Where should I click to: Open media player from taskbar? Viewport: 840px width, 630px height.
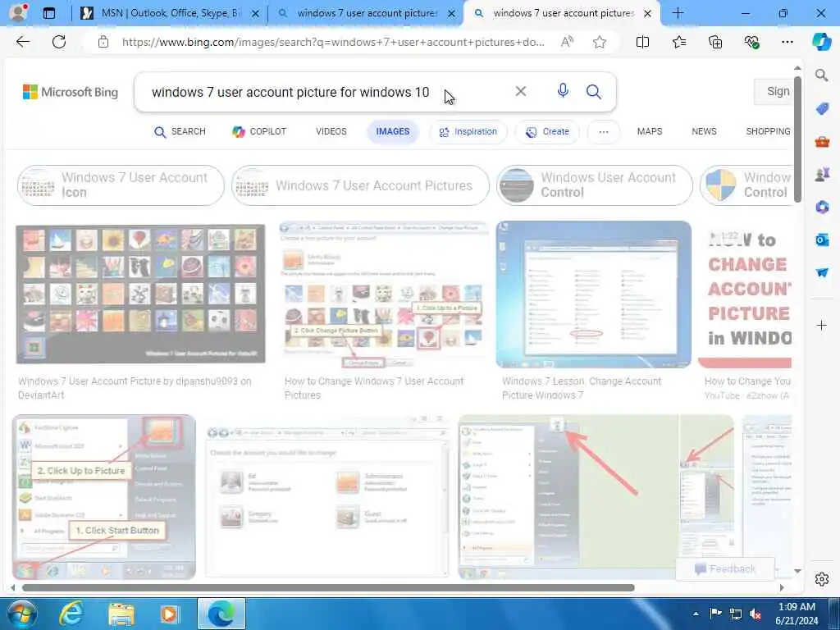[169, 614]
